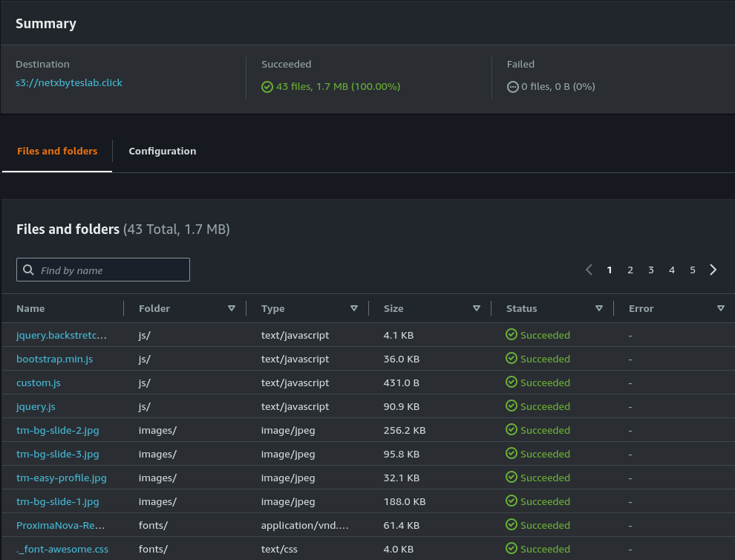Click the previous page arrow in pagination
The height and width of the screenshot is (560, 735).
pos(589,270)
